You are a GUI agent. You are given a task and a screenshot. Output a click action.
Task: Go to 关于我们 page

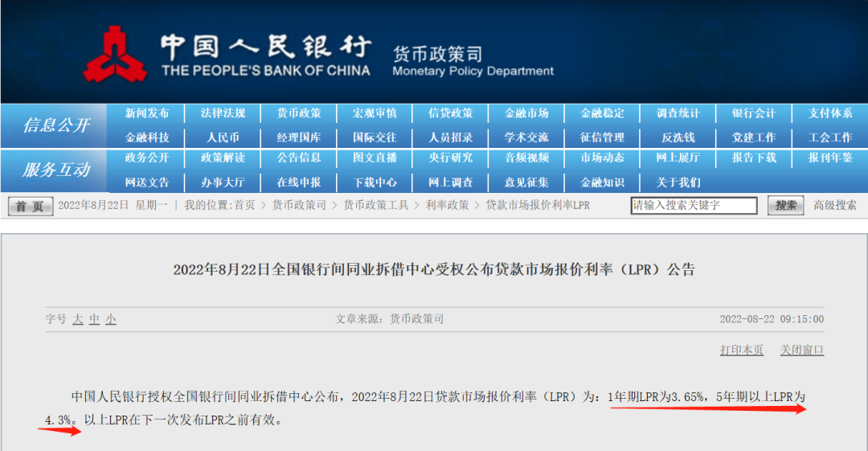click(x=678, y=182)
